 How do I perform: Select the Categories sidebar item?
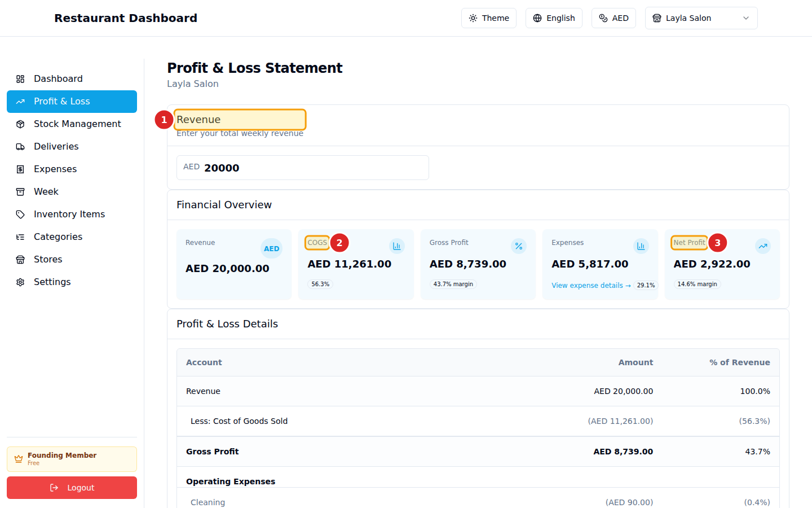pyautogui.click(x=58, y=237)
